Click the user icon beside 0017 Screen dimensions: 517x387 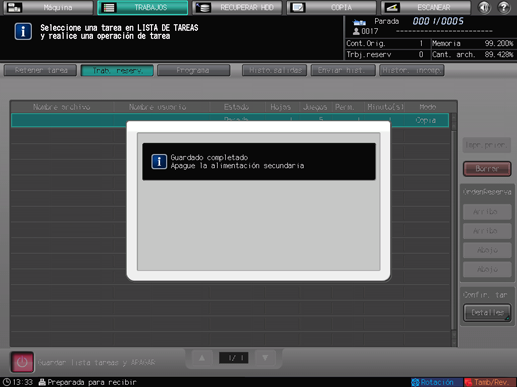pyautogui.click(x=356, y=31)
